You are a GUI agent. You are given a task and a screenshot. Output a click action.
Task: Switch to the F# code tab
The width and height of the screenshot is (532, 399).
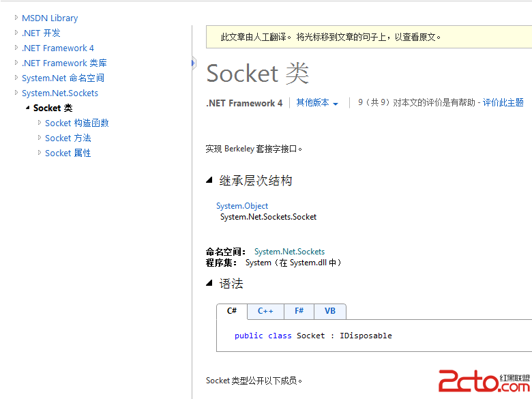click(299, 311)
